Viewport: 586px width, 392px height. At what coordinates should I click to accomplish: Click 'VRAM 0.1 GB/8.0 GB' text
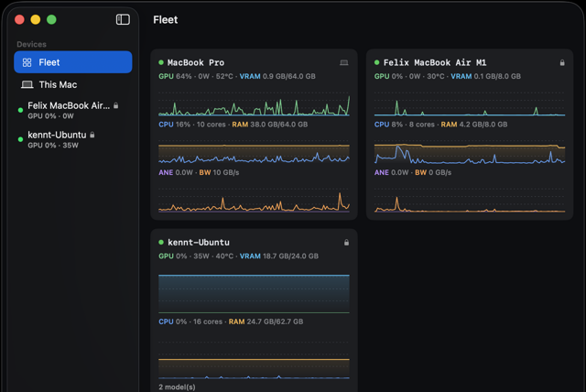[x=486, y=76]
